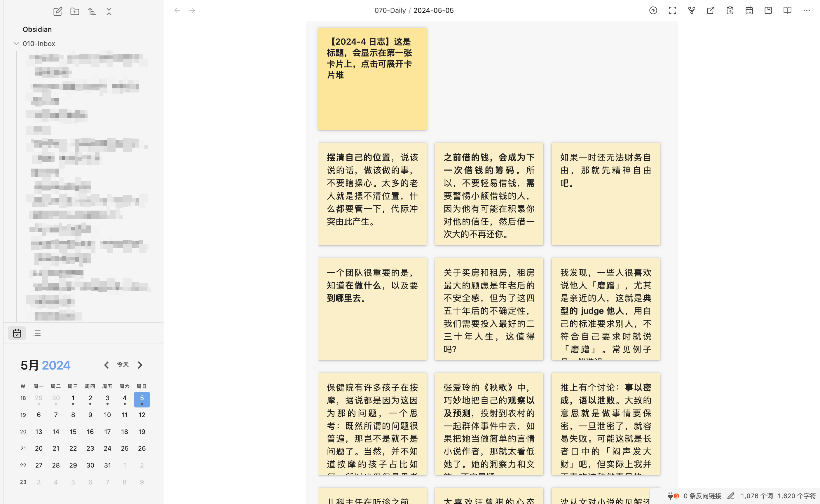
Task: Create a new folder in the sidebar
Action: [x=75, y=12]
